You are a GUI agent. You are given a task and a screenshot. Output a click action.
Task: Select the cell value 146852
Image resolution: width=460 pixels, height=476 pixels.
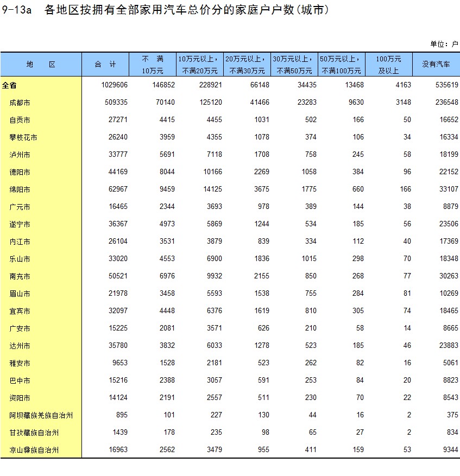coord(163,85)
